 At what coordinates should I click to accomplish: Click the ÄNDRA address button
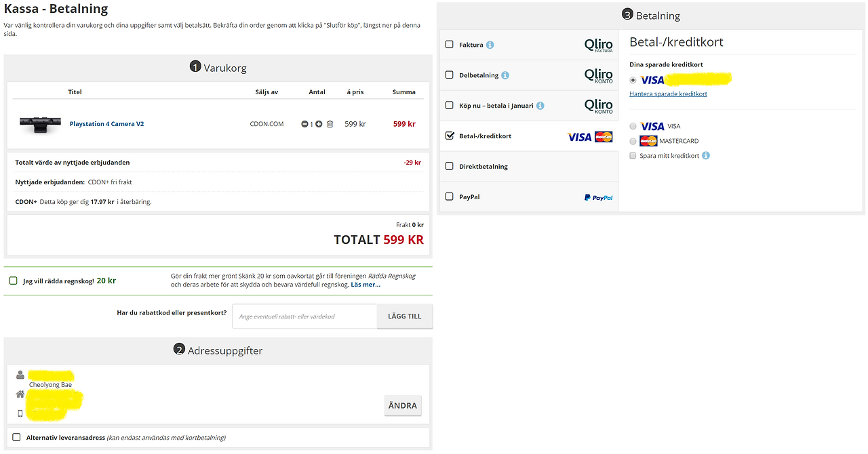pyautogui.click(x=403, y=406)
